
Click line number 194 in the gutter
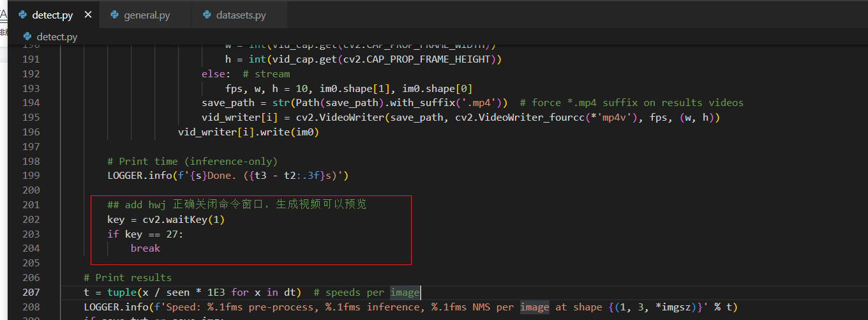(x=31, y=102)
